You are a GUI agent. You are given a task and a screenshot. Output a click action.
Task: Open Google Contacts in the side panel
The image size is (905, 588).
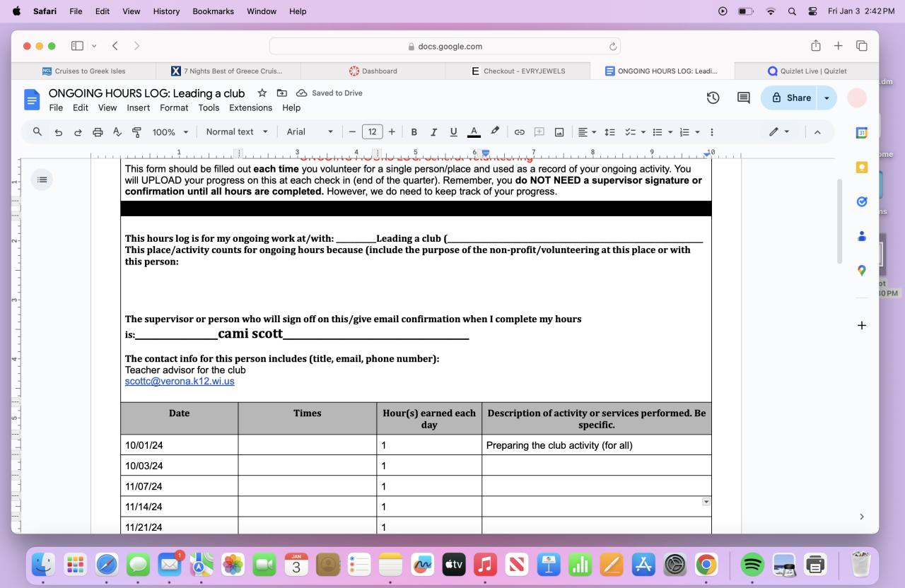[861, 236]
